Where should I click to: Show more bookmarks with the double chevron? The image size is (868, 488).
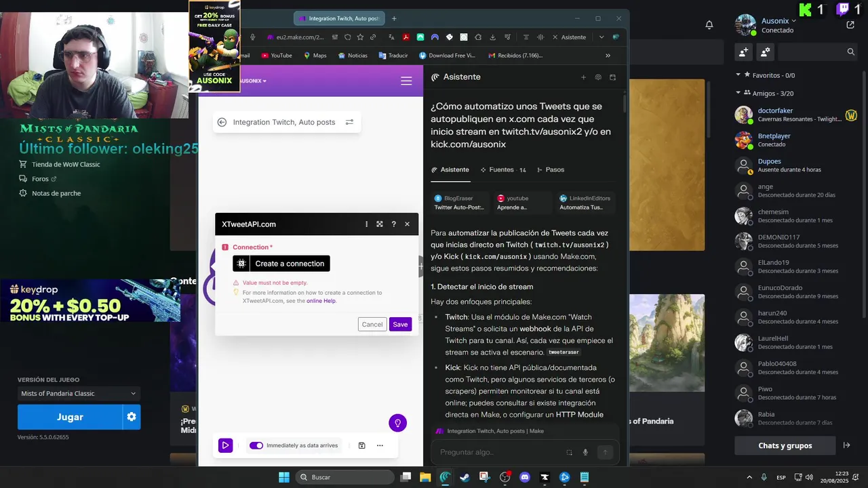tap(608, 56)
